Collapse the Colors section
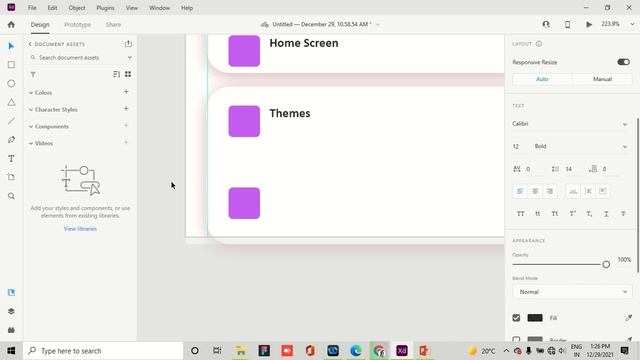This screenshot has height=360, width=640. coord(31,93)
